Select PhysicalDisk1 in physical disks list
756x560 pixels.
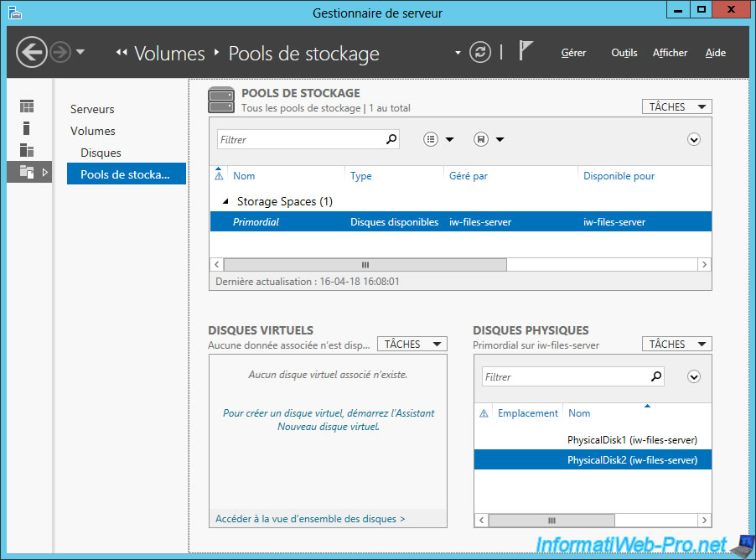point(632,439)
